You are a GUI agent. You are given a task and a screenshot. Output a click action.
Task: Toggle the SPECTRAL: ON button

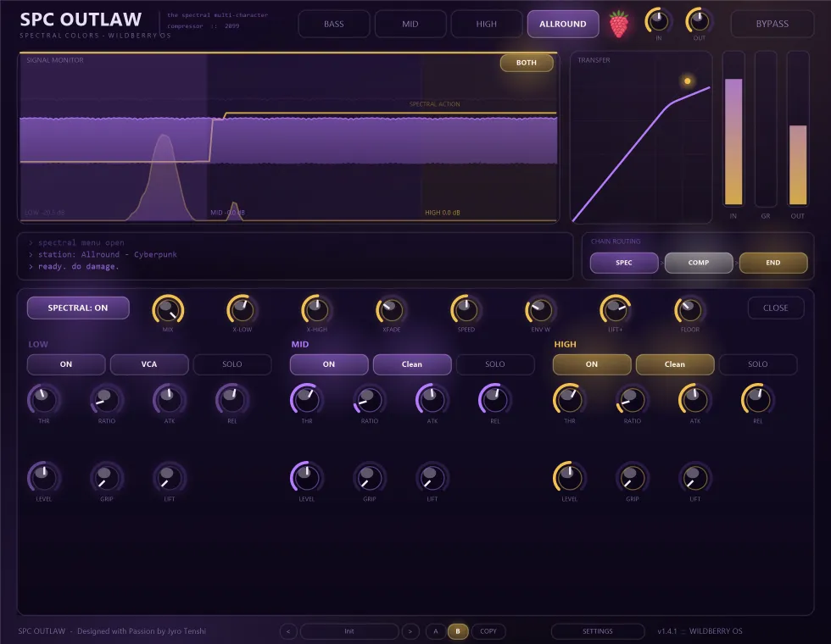coord(78,308)
